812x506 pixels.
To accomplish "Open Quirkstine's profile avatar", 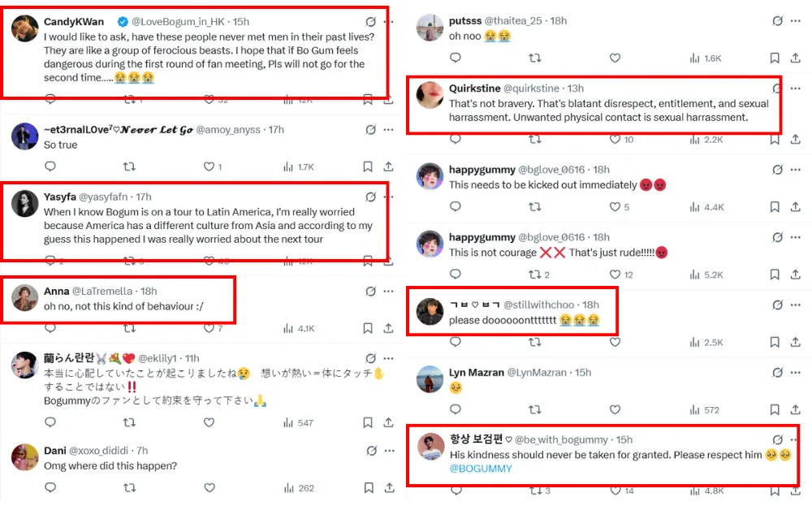I will pos(430,96).
